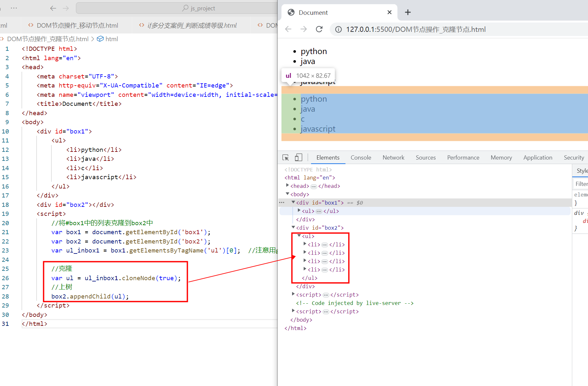The width and height of the screenshot is (588, 386).
Task: Click the highlighted javascript list item
Action: (318, 129)
